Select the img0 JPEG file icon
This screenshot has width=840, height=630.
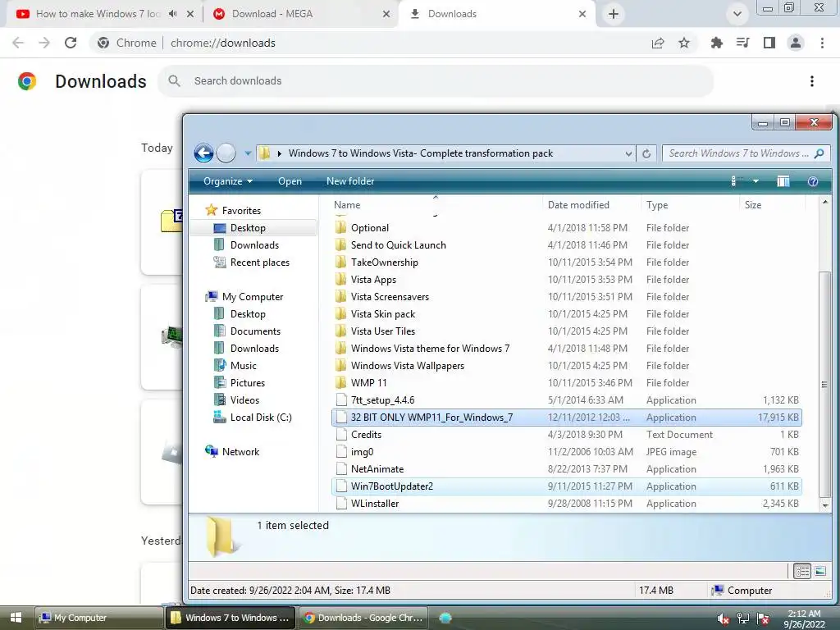pos(341,452)
